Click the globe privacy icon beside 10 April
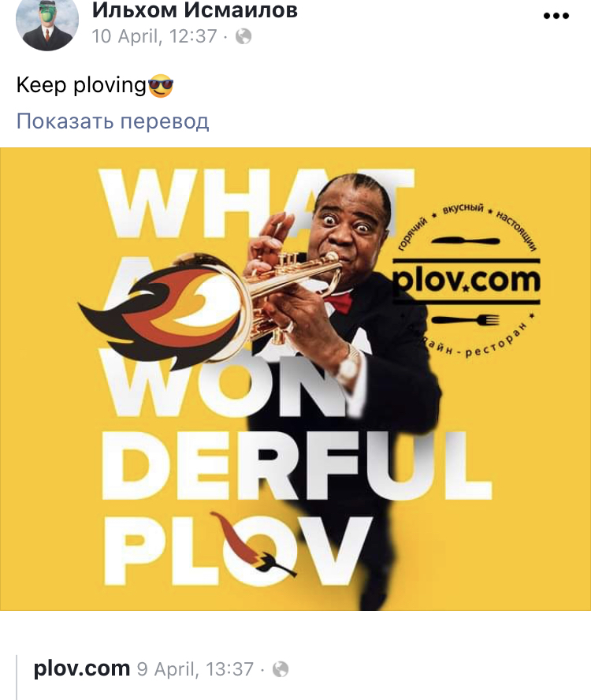Screen dimensions: 591x700 coord(243,36)
